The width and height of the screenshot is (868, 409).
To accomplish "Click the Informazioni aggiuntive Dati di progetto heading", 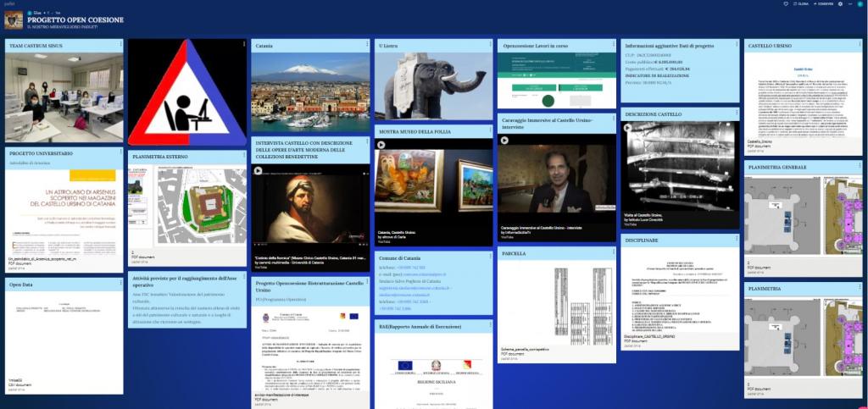I will [x=670, y=46].
